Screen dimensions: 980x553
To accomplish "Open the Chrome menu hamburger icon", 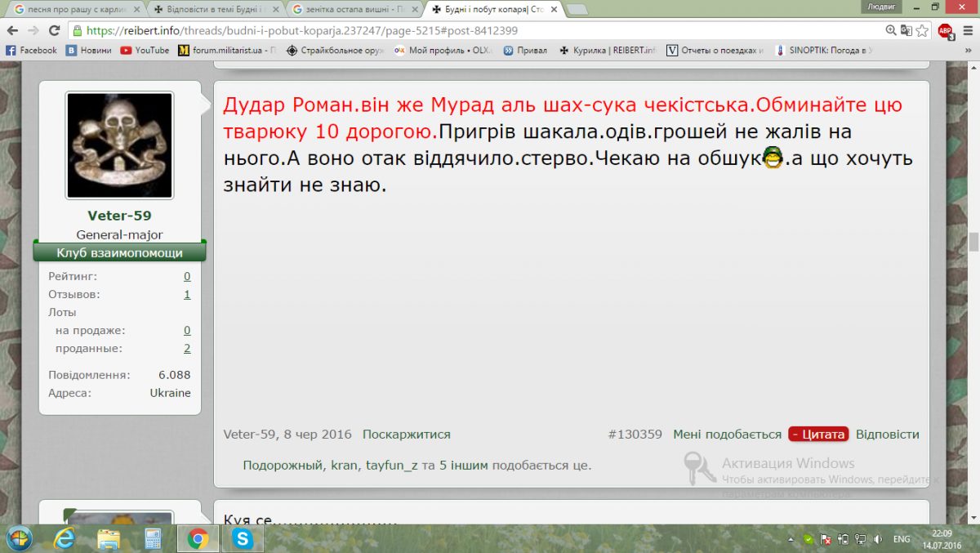I will tap(967, 30).
